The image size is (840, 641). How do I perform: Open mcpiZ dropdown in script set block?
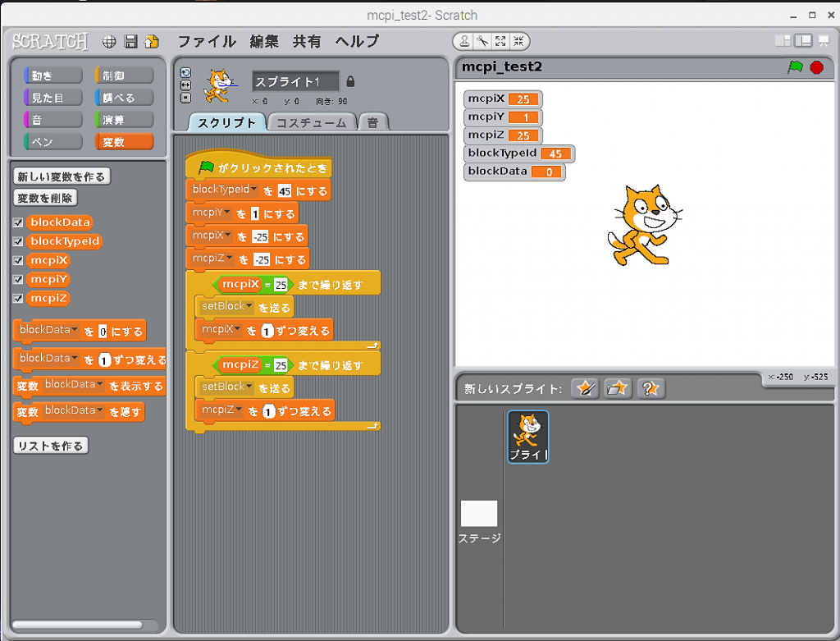tap(230, 259)
